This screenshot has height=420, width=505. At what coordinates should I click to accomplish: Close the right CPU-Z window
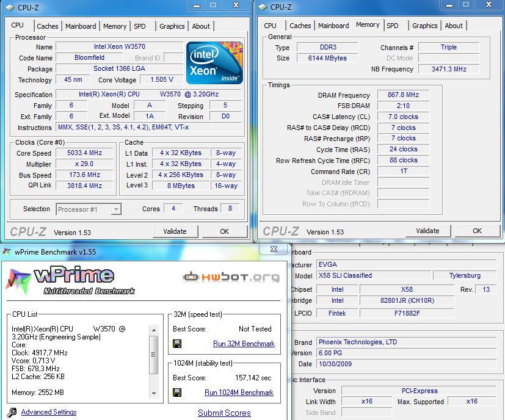click(x=489, y=5)
